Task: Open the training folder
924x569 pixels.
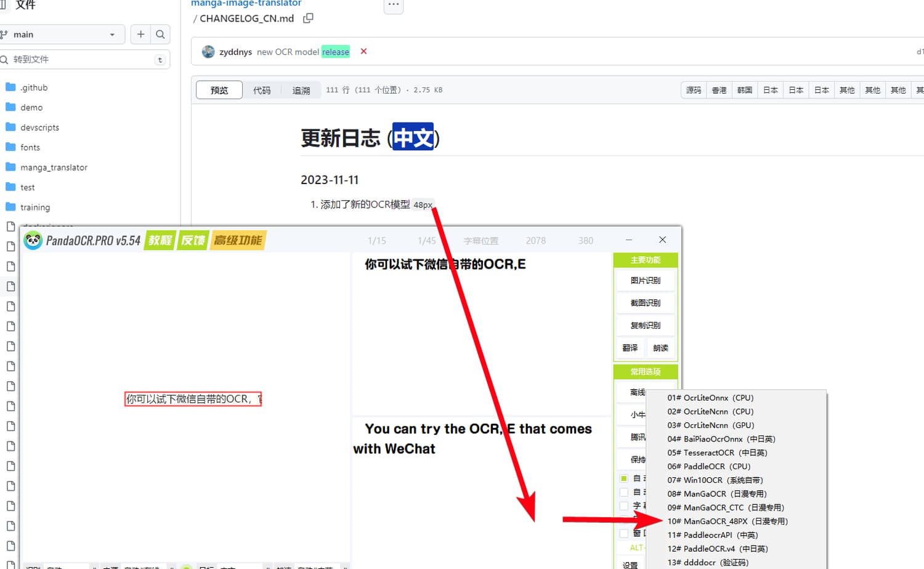Action: [35, 208]
